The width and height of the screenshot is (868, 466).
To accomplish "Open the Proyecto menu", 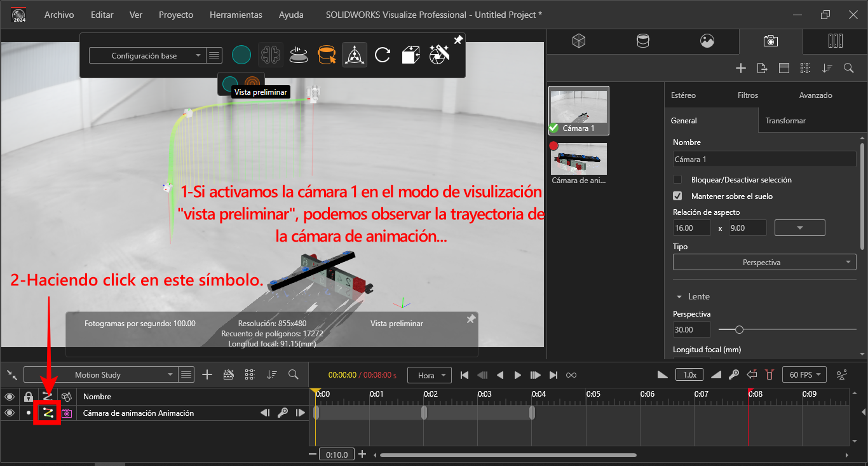I will point(176,15).
